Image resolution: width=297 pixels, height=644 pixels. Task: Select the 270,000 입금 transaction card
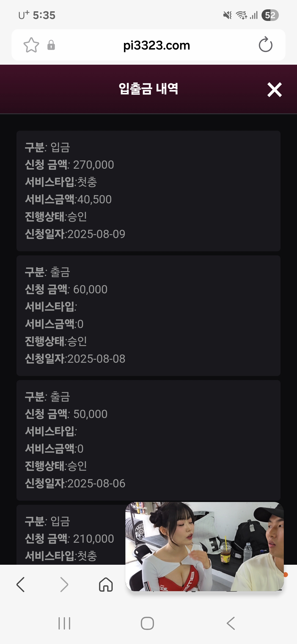pos(148,191)
